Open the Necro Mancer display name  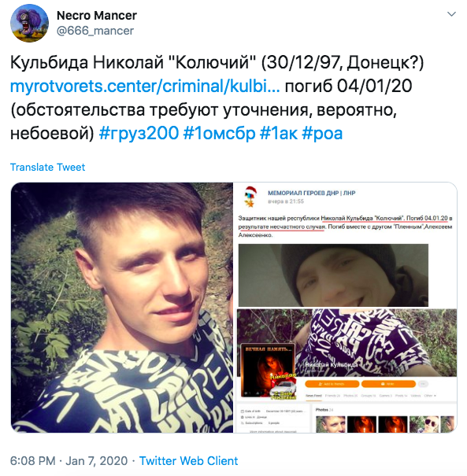(x=97, y=16)
